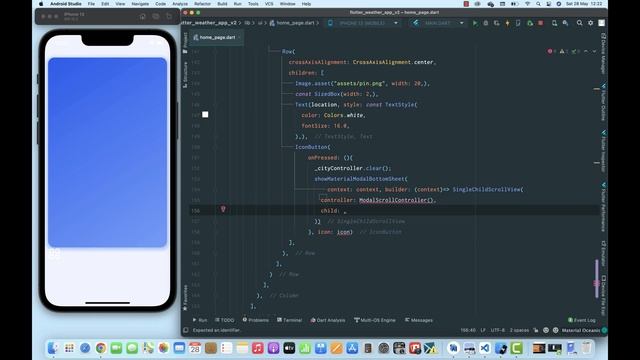Open Visual Studio Code from the Dock
The image size is (640, 360).
(x=484, y=348)
